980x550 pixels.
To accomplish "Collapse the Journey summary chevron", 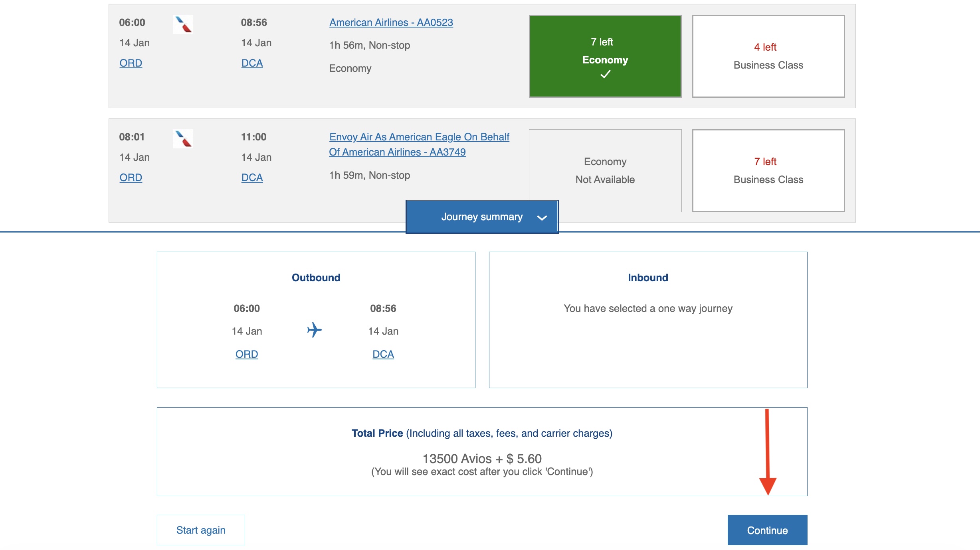I will 542,218.
